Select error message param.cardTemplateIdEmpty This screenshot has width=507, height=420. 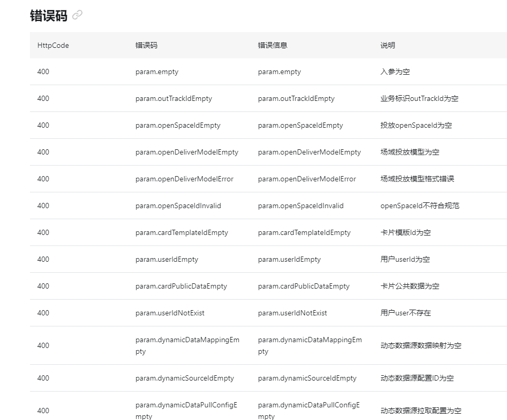point(305,233)
